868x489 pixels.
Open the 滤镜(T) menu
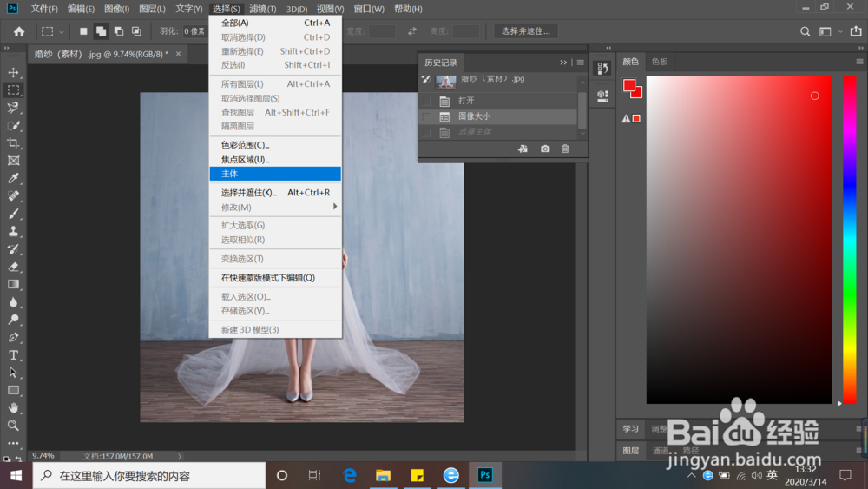click(x=262, y=9)
